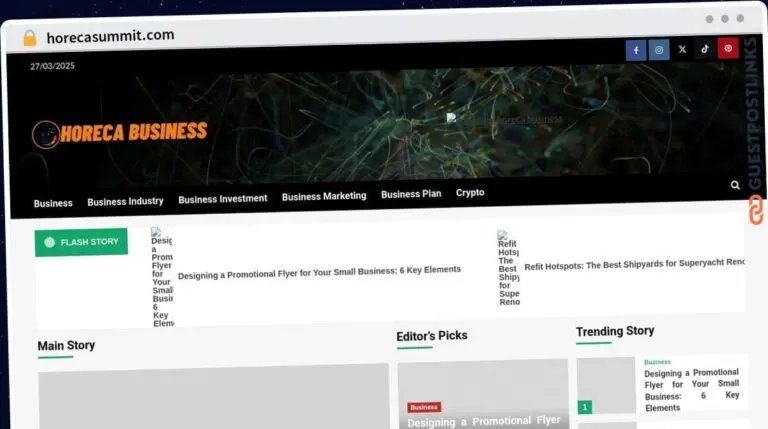Open the Business Industry menu item
Image resolution: width=768 pixels, height=429 pixels.
pyautogui.click(x=125, y=201)
